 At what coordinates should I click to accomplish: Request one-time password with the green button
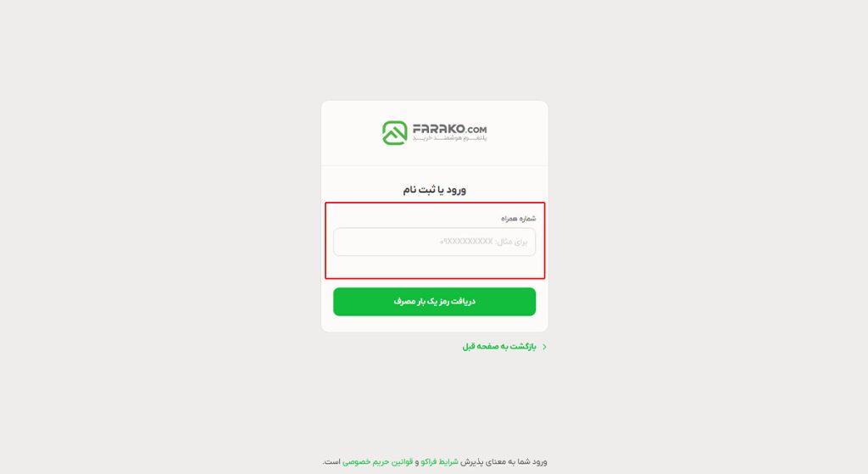pos(435,302)
